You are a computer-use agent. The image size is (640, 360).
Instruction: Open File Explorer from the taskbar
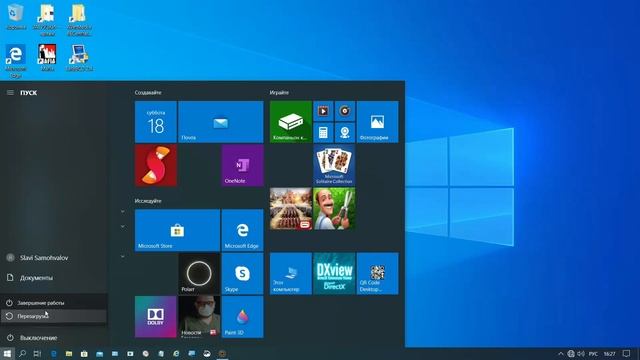pos(69,354)
